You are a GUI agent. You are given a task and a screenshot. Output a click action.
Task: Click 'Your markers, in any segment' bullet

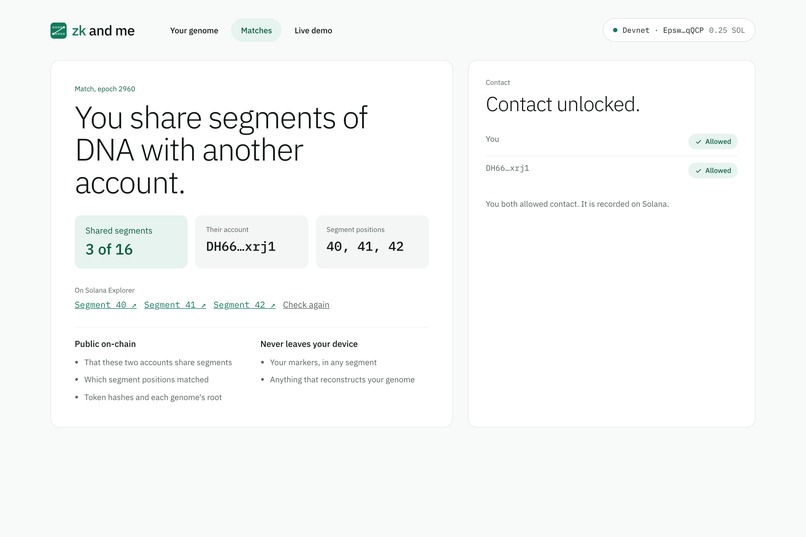tap(323, 362)
